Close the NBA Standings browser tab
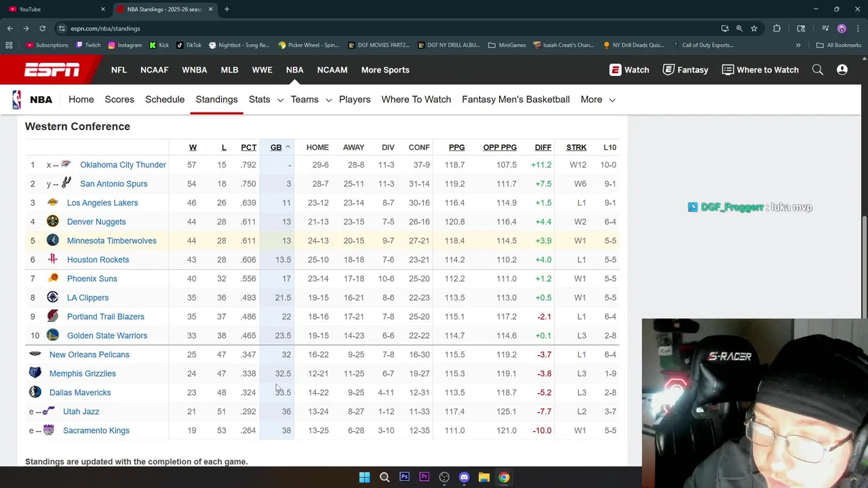 tap(210, 9)
